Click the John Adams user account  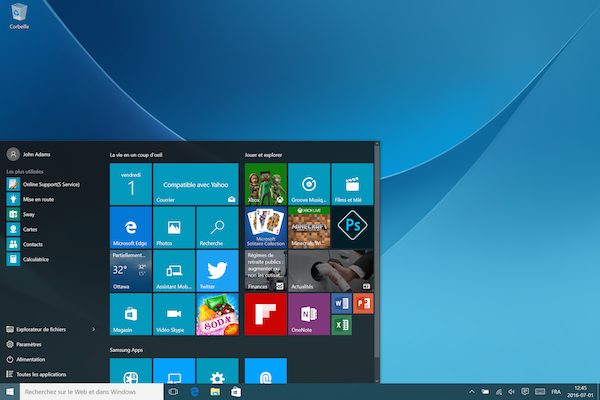tap(29, 154)
